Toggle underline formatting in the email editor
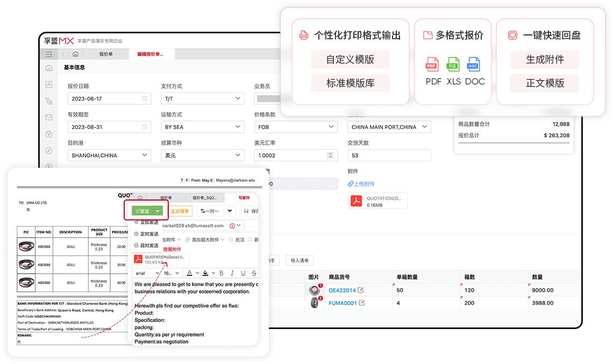Screen dimensions: 613x364 coord(243,273)
